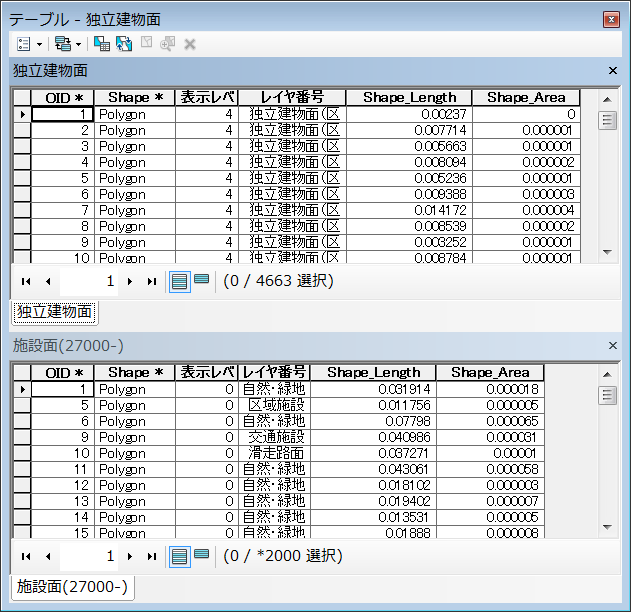The height and width of the screenshot is (612, 631).
Task: Close the 施設面(27000-) table pane
Action: 612,346
